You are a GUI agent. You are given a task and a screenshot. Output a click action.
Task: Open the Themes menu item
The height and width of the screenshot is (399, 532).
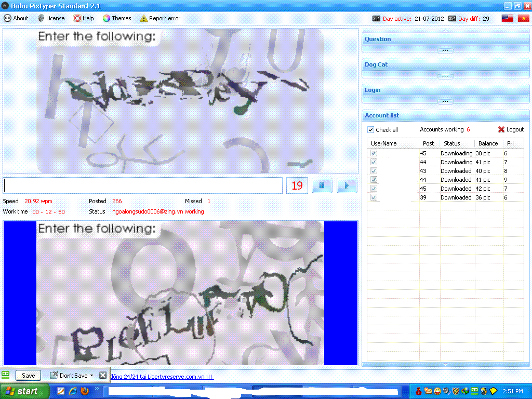pos(117,18)
